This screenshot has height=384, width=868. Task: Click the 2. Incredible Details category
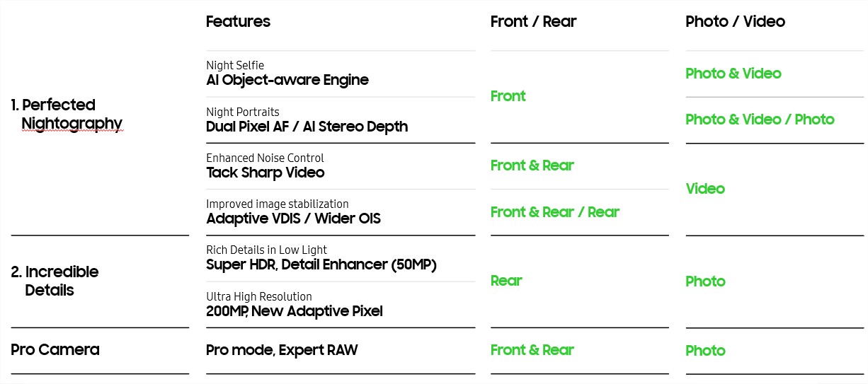pos(55,281)
